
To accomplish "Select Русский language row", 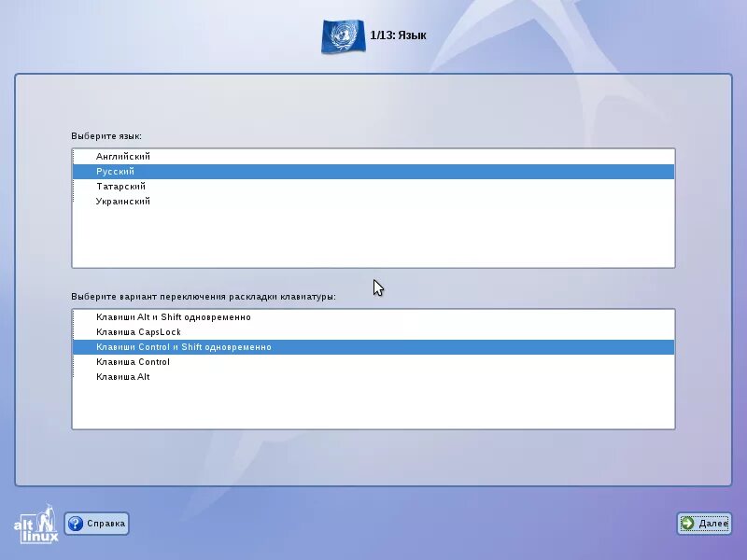I will tap(373, 172).
